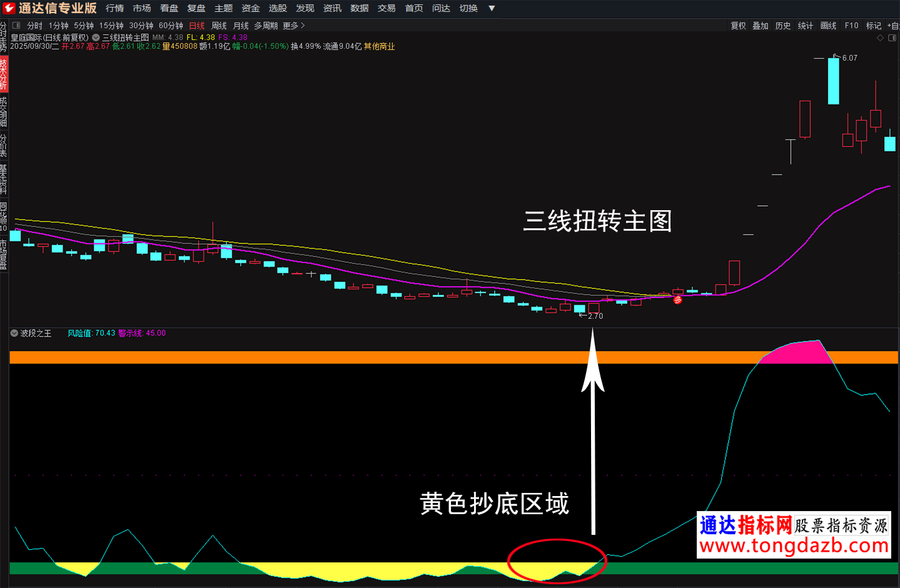Viewport: 900px width, 588px height.
Task: Click the 警示线: 45.00 readout
Action: point(142,333)
